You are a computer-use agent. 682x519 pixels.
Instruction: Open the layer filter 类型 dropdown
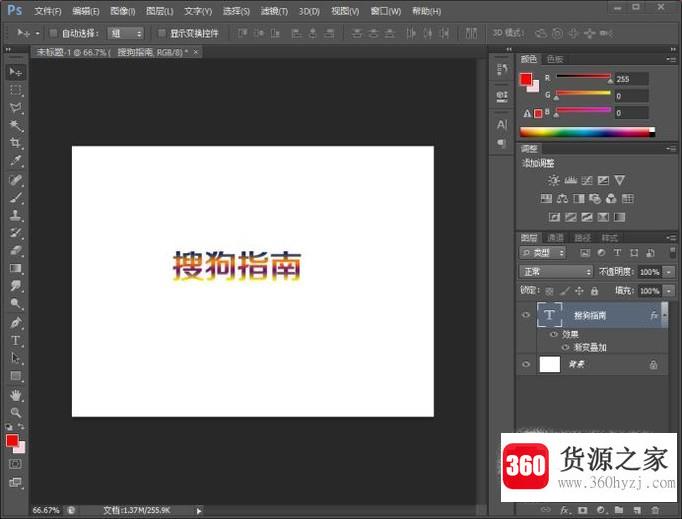542,253
